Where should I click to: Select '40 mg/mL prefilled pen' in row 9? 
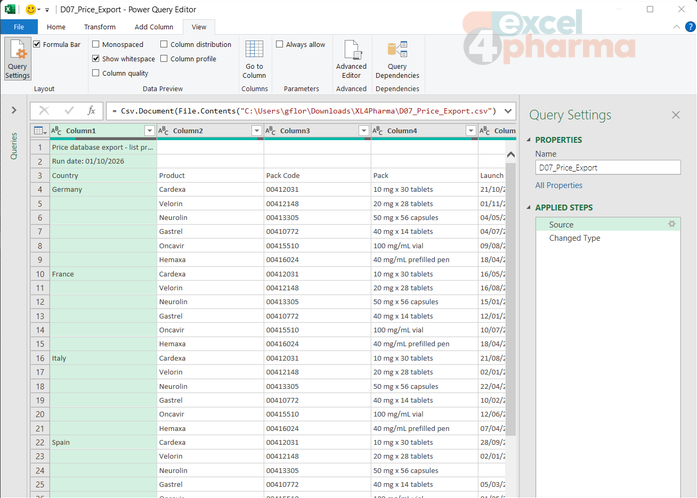[425, 260]
